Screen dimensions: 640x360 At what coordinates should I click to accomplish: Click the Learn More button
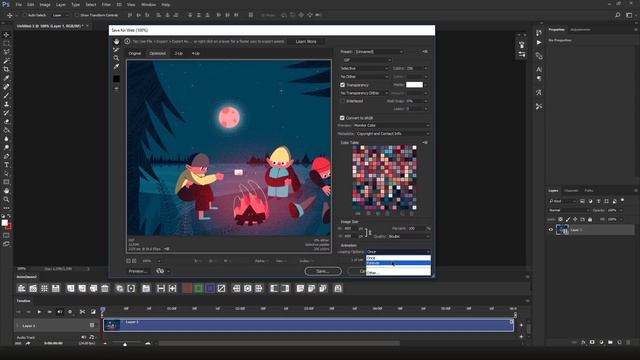[306, 42]
